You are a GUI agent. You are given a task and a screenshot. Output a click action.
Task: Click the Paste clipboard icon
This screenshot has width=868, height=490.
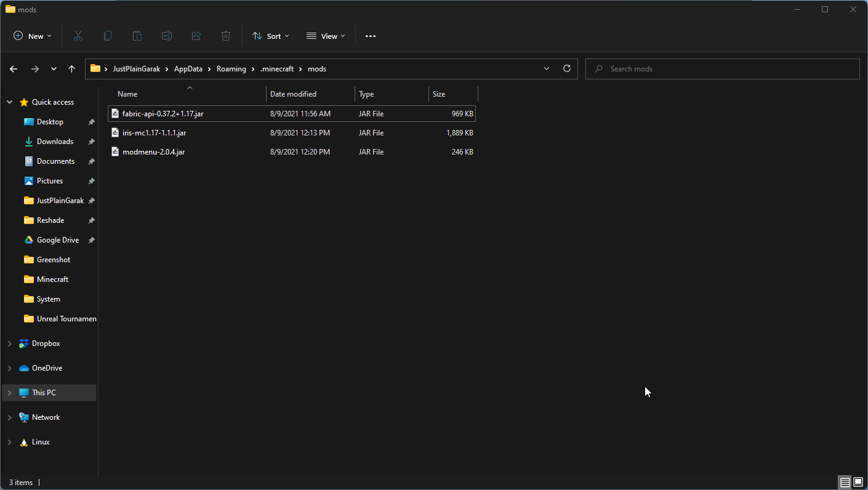coord(137,36)
